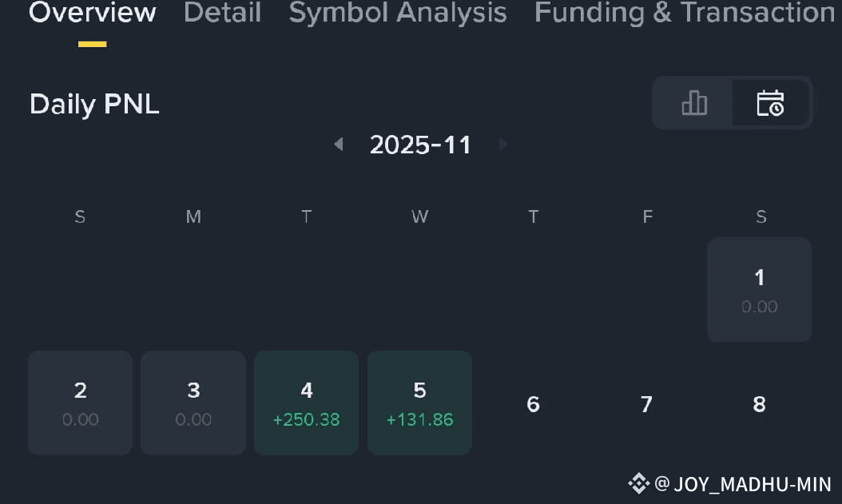842x504 pixels.
Task: Open day 4 showing +250.38
Action: point(307,403)
